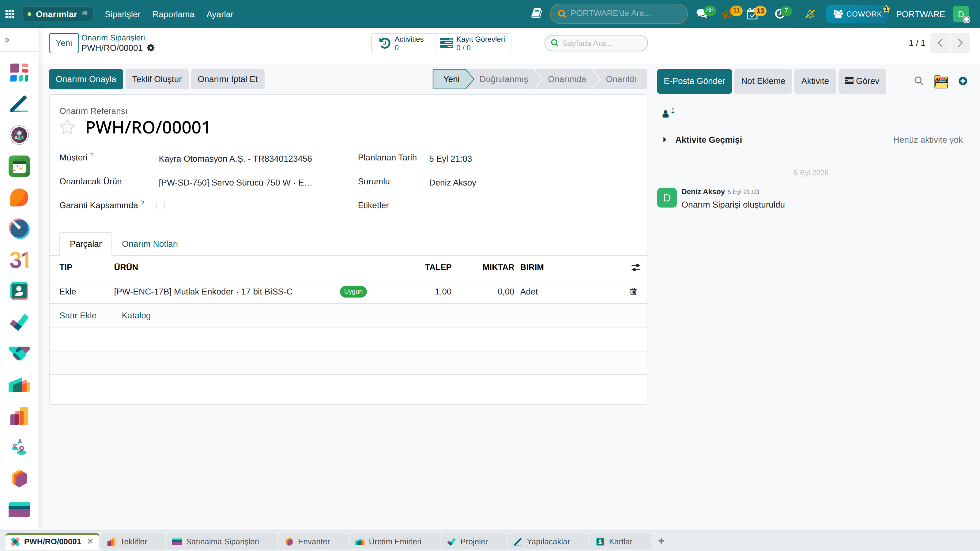Go to previous record arrow
This screenshot has width=980, height=551.
pyautogui.click(x=940, y=43)
